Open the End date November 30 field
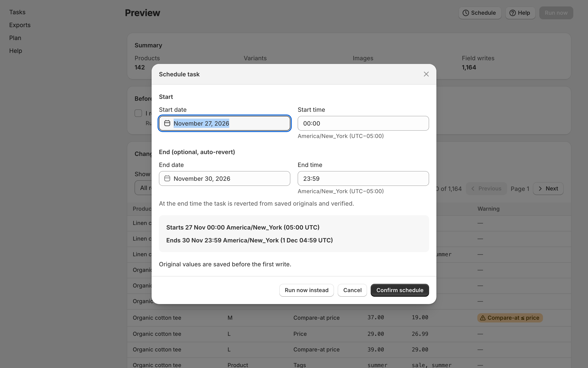Image resolution: width=588 pixels, height=368 pixels. tap(224, 178)
